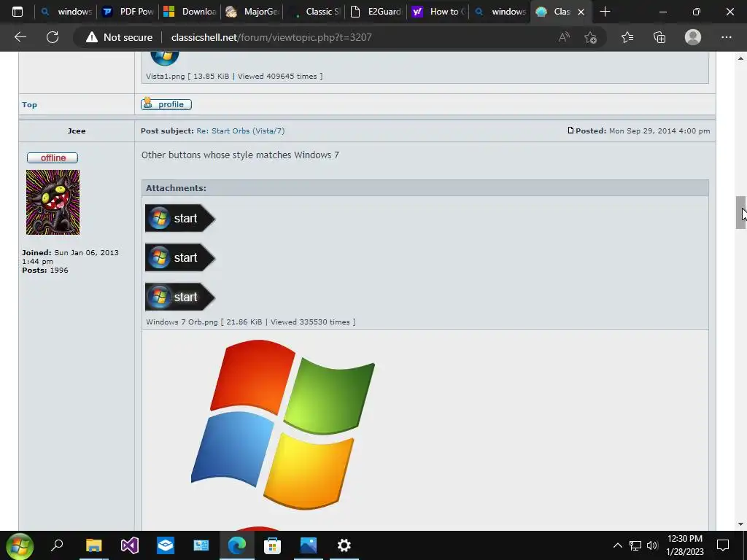Open the Favorites list icon
The width and height of the screenshot is (747, 560).
pyautogui.click(x=627, y=37)
